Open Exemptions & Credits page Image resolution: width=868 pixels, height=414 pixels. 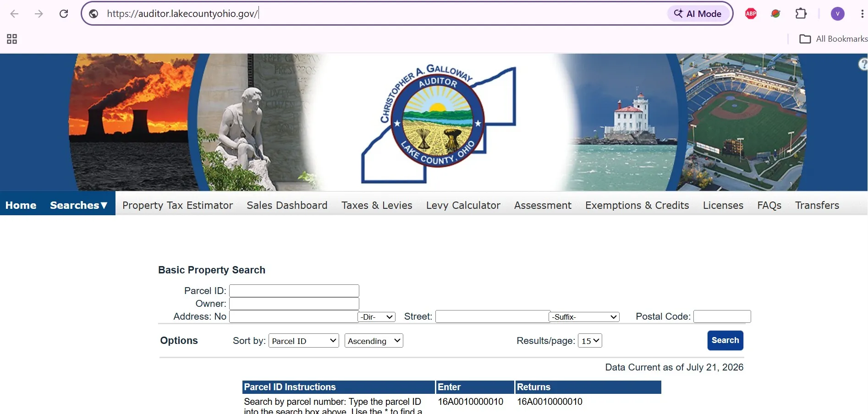tap(637, 205)
